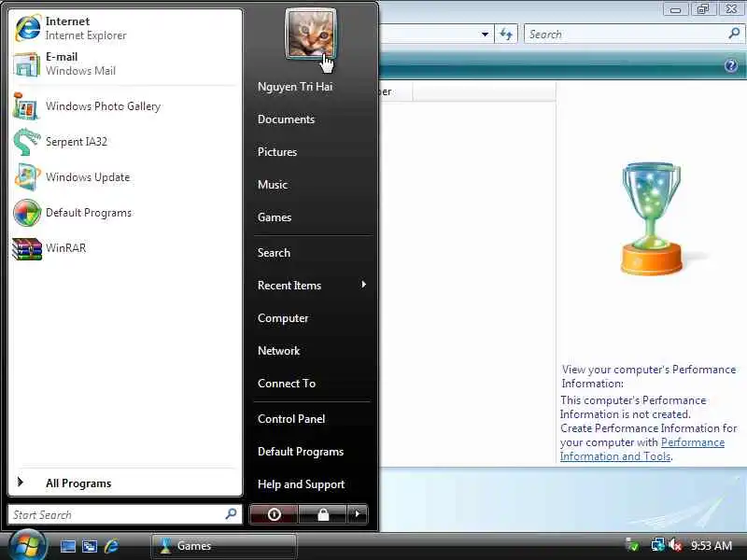This screenshot has width=747, height=560.
Task: Click the volume muted tray icon
Action: [674, 545]
